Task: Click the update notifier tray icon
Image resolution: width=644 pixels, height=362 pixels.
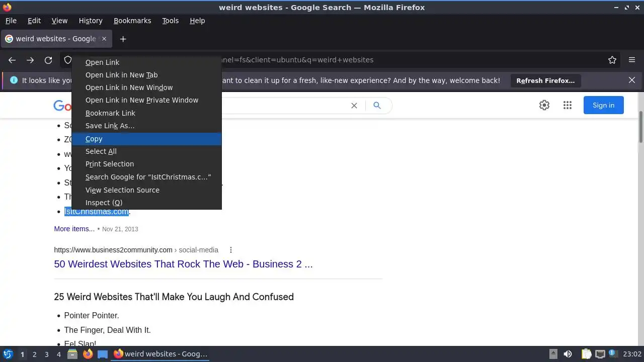Action: click(614, 354)
